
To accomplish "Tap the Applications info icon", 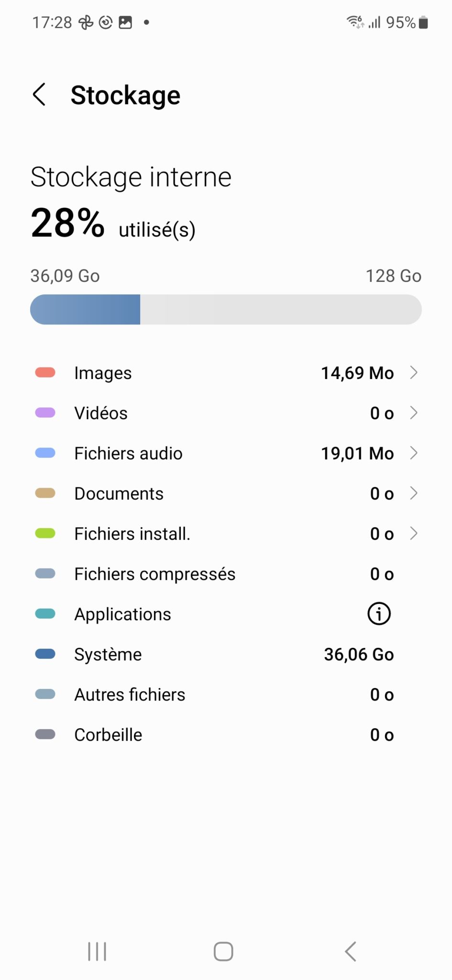I will click(379, 614).
